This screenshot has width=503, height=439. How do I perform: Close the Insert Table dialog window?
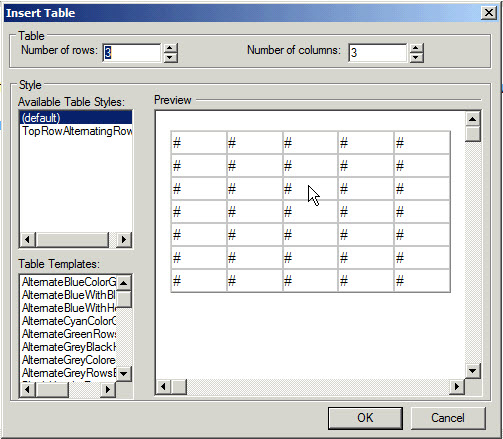coord(489,13)
